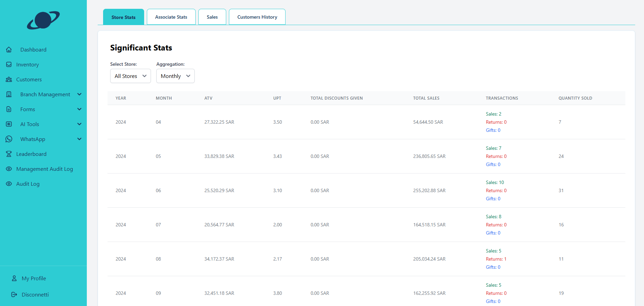Switch to the Sales tab
The image size is (644, 306).
[212, 17]
